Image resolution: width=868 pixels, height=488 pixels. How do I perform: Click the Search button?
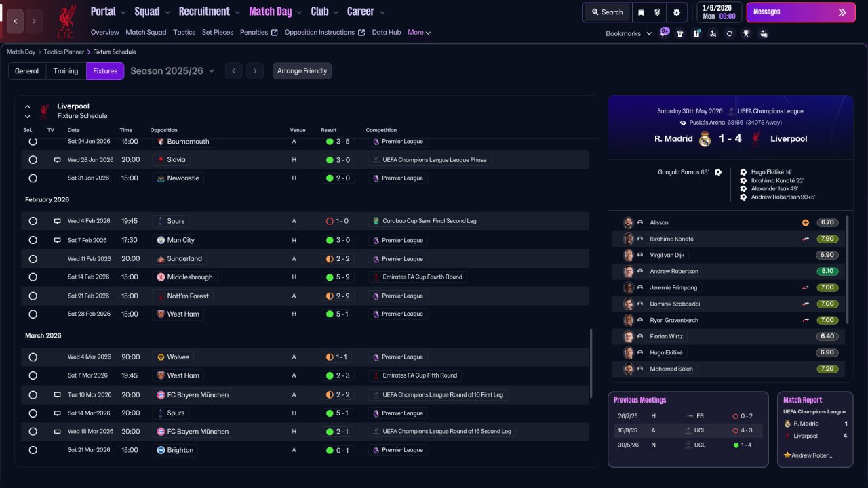(607, 12)
